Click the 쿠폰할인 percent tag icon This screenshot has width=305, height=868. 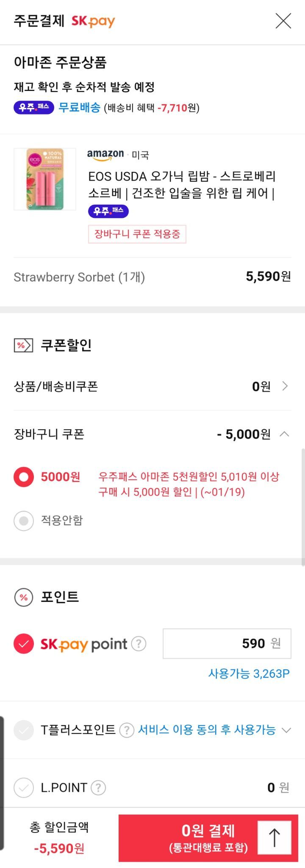point(23,345)
